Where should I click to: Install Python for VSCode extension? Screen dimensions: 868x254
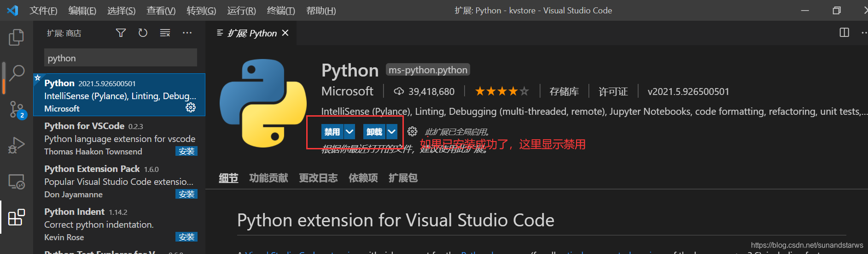coord(186,151)
